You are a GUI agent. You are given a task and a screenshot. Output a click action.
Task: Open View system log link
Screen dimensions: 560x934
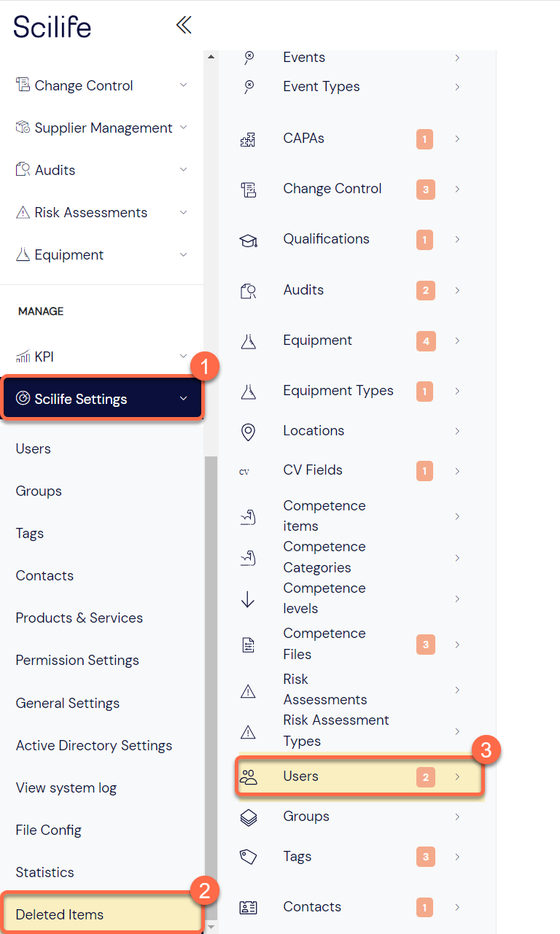66,787
